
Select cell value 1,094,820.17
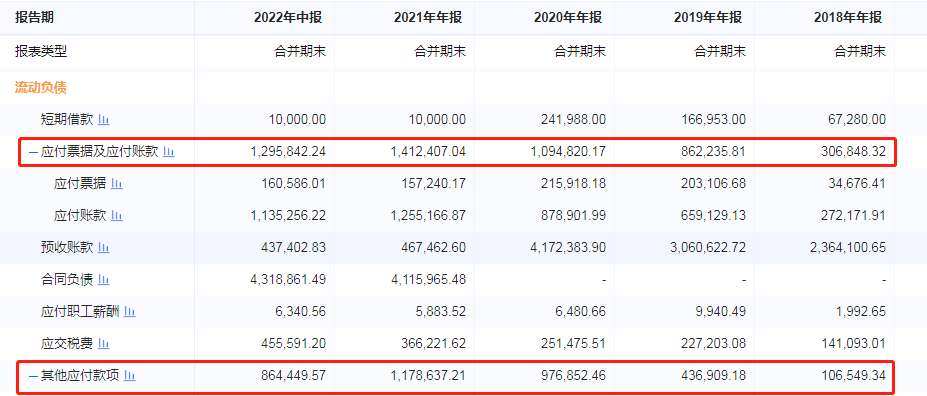[568, 152]
